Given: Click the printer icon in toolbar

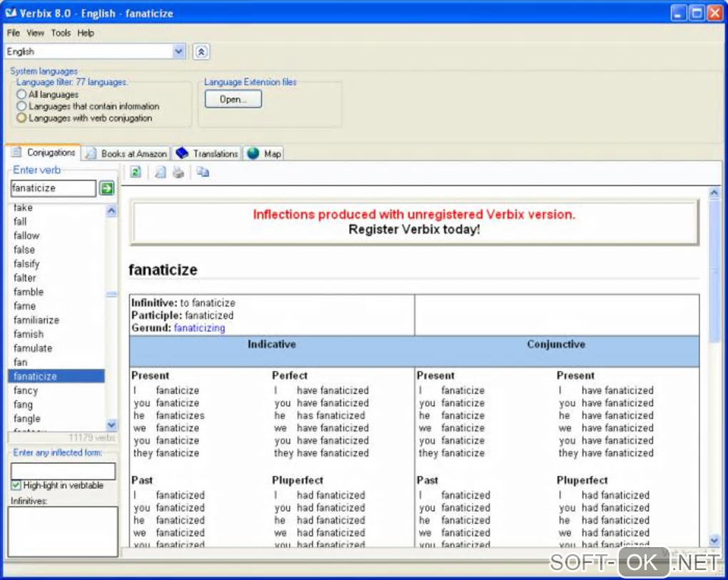Looking at the screenshot, I should pyautogui.click(x=178, y=172).
